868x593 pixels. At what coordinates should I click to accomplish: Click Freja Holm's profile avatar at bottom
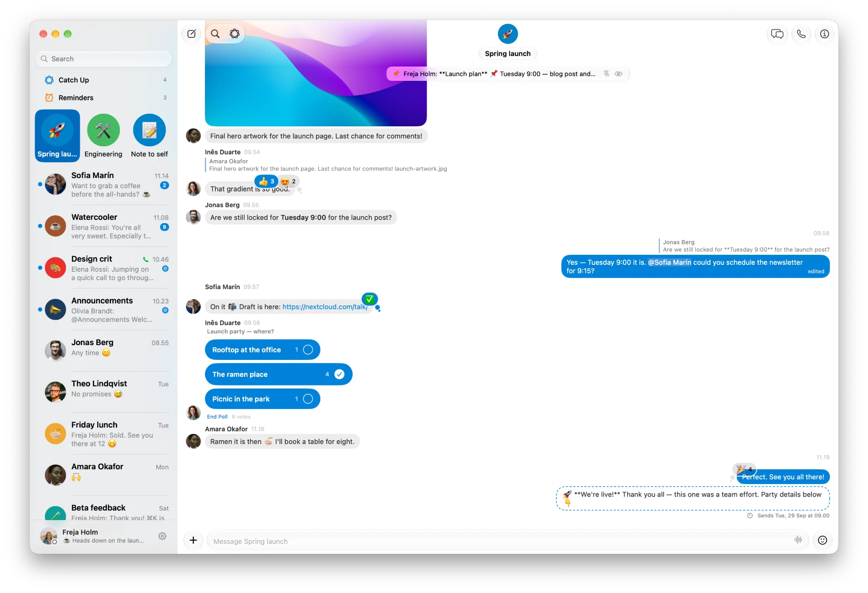tap(49, 536)
